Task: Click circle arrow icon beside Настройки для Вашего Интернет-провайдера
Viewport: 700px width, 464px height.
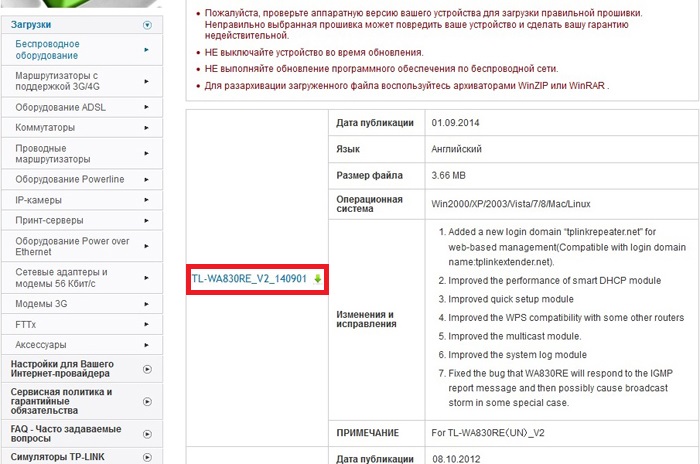Action: click(147, 369)
